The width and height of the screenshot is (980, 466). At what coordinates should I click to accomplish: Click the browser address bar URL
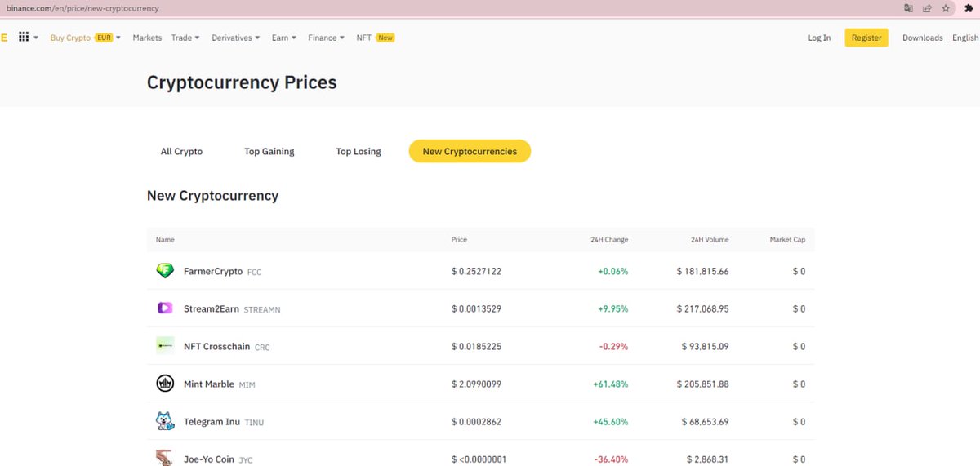click(x=82, y=8)
